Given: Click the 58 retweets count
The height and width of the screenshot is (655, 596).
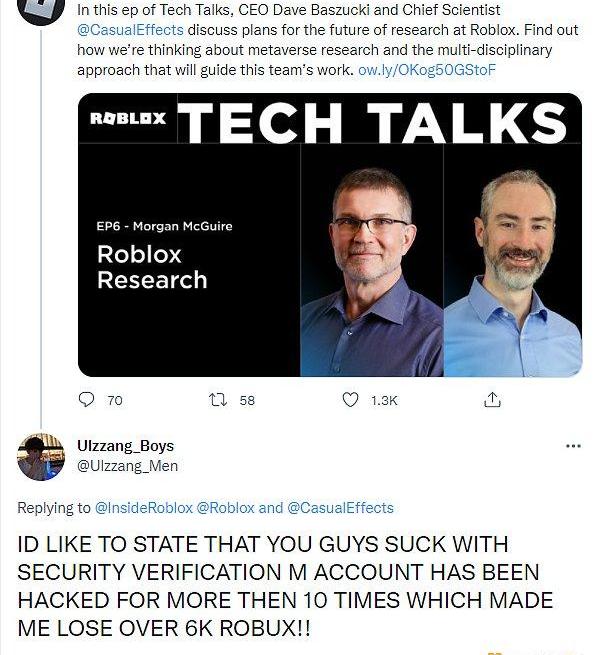Looking at the screenshot, I should click(x=247, y=401).
